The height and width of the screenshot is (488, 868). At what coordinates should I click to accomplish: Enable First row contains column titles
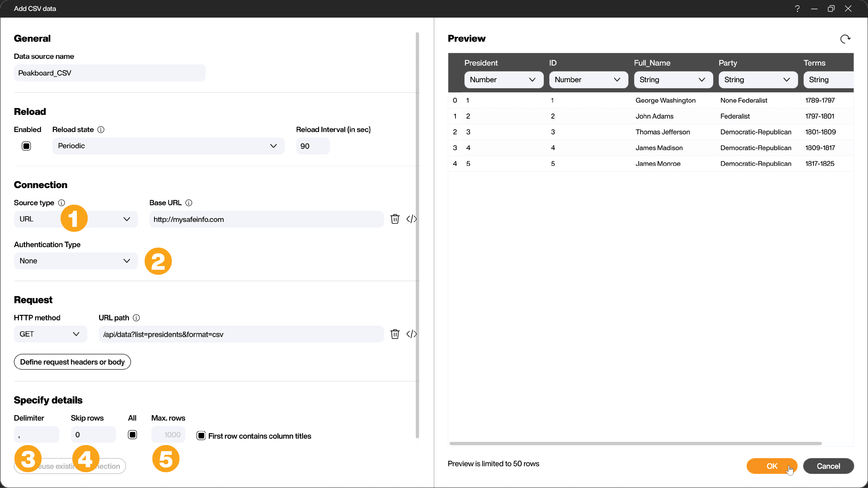[201, 436]
